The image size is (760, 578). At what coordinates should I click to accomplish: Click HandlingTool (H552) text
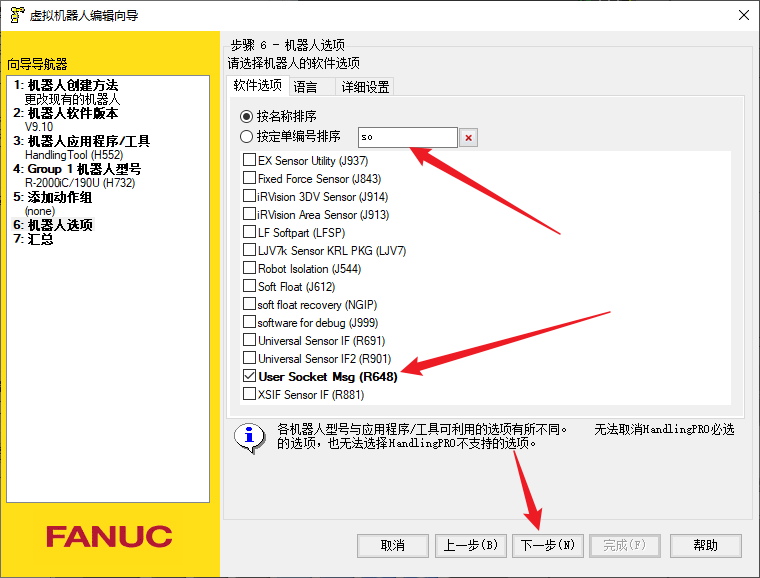(74, 155)
